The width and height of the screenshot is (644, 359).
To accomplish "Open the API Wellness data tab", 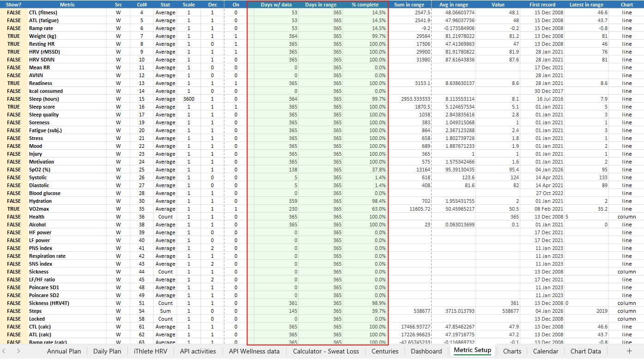I will [254, 351].
